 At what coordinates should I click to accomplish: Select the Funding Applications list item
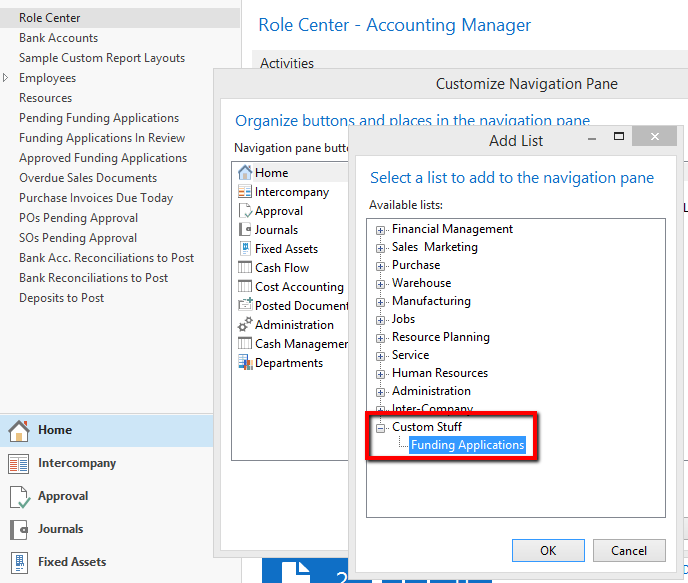pyautogui.click(x=468, y=445)
